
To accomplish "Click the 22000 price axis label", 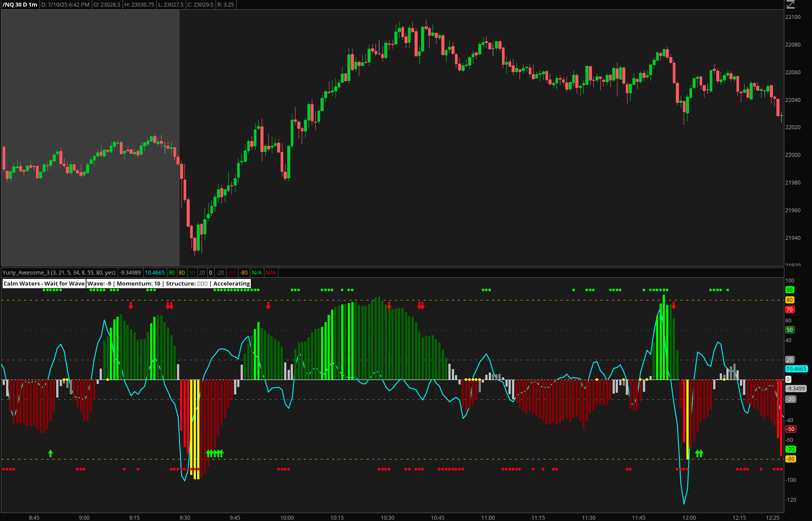I will [x=793, y=155].
